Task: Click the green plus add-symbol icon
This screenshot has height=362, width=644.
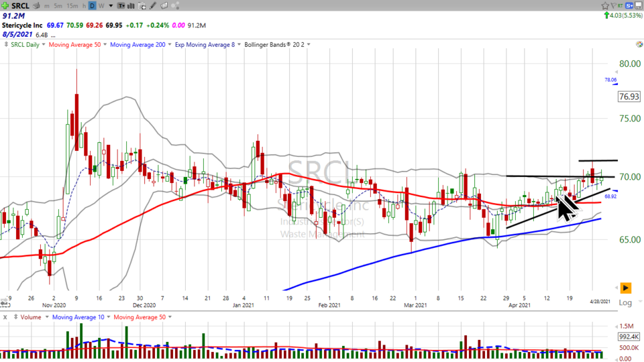Action: click(x=5, y=5)
